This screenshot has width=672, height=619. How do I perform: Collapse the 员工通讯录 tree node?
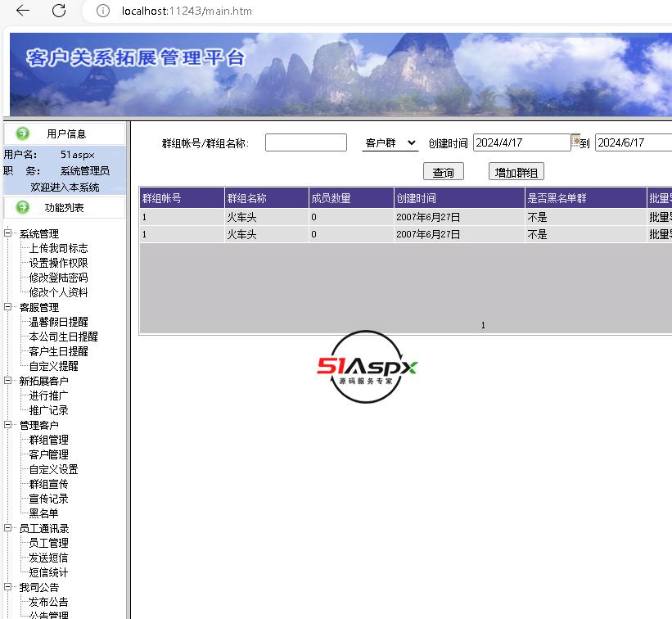[x=7, y=528]
